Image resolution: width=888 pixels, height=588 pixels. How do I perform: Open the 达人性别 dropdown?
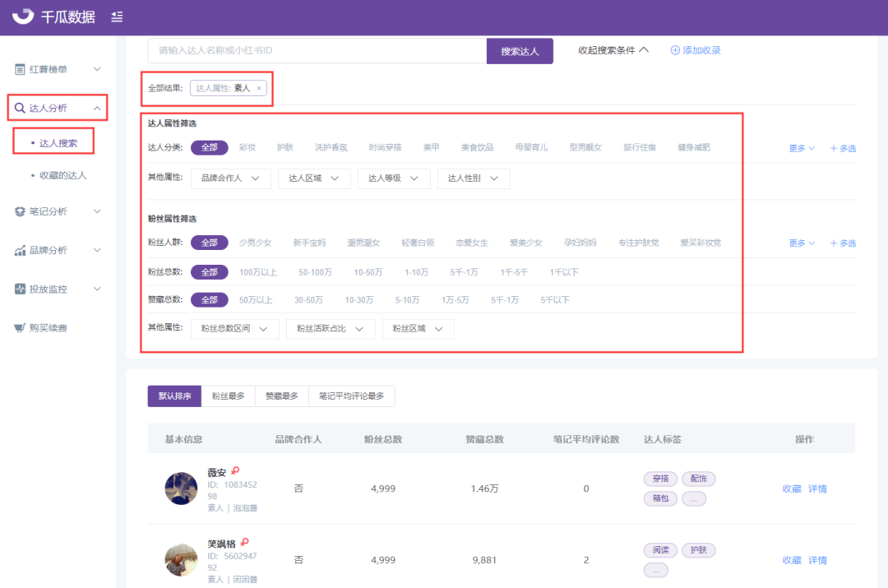(474, 178)
